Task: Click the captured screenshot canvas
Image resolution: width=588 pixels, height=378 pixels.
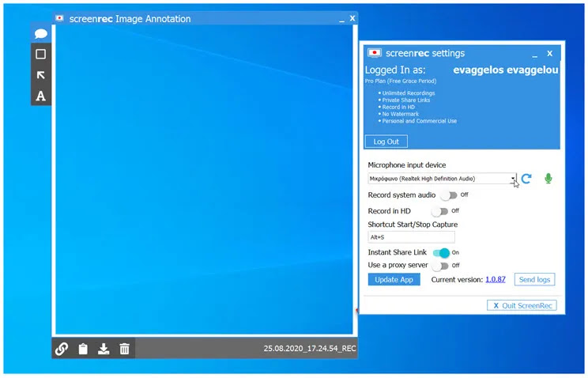Action: click(x=205, y=180)
